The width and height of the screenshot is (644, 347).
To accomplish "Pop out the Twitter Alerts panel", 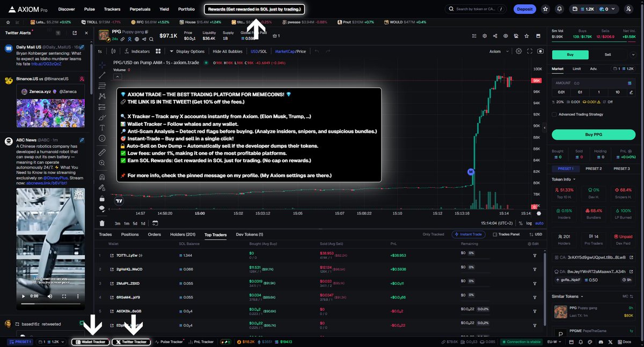I will [74, 33].
